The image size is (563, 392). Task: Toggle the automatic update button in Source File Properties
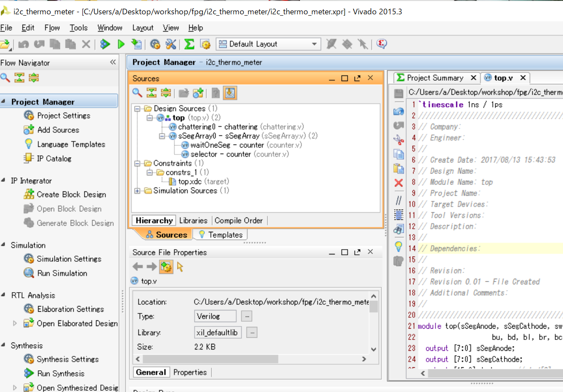click(x=166, y=267)
